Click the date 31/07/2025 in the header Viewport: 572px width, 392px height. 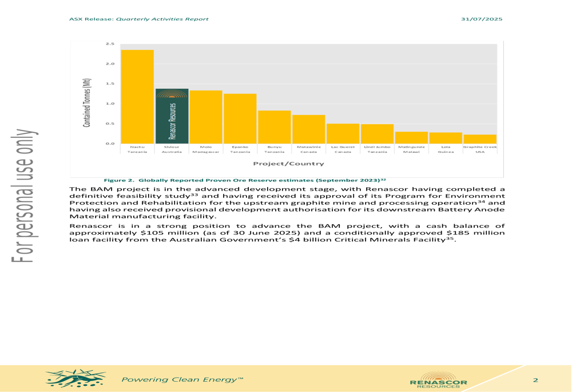tap(482, 19)
